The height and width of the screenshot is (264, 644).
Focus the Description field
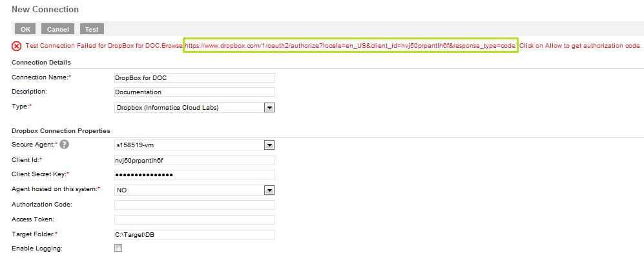[x=194, y=92]
